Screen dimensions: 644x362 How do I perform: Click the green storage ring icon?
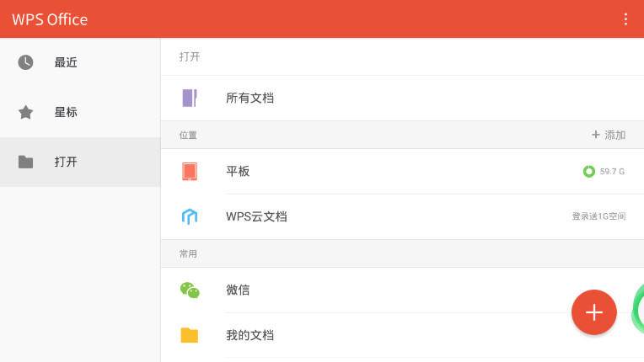pos(589,172)
